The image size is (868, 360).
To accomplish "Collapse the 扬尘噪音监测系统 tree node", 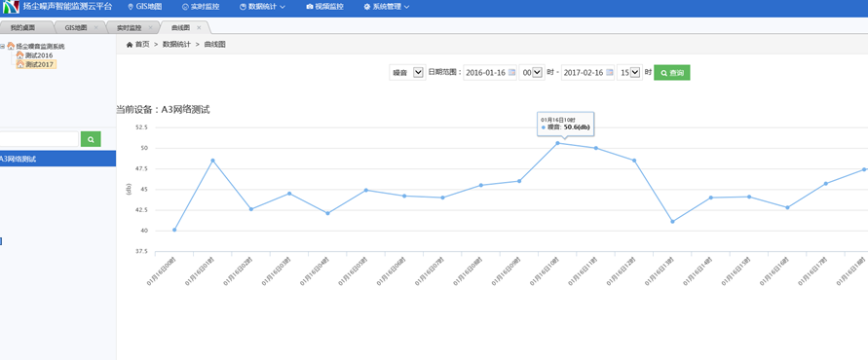I will (x=3, y=47).
